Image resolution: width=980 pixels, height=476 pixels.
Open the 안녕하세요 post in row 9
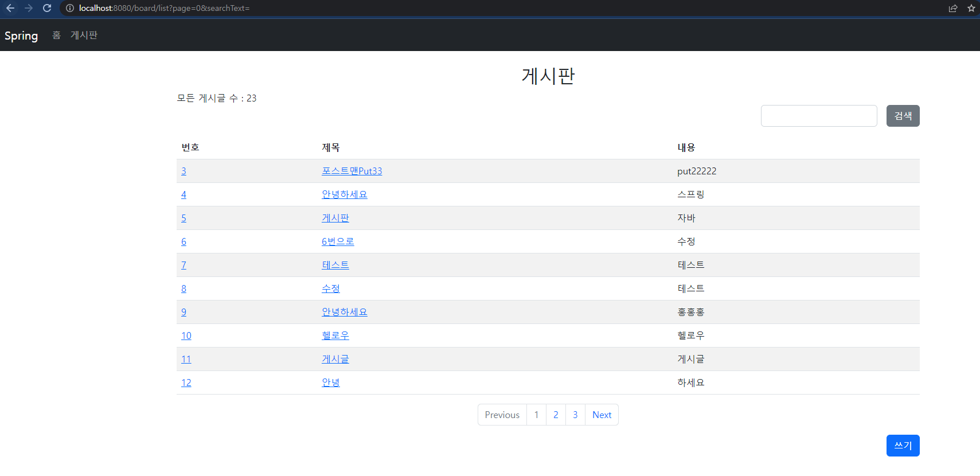pos(345,312)
